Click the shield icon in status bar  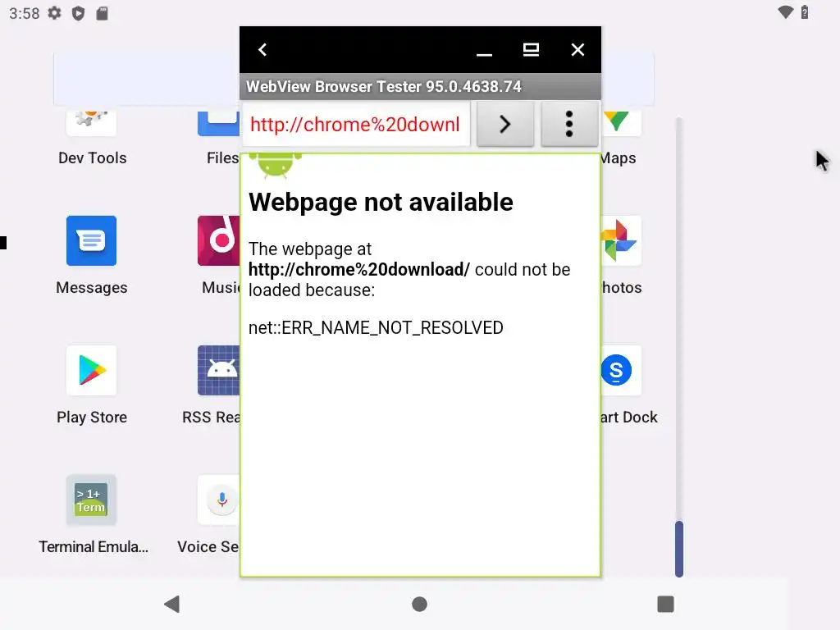(x=78, y=13)
